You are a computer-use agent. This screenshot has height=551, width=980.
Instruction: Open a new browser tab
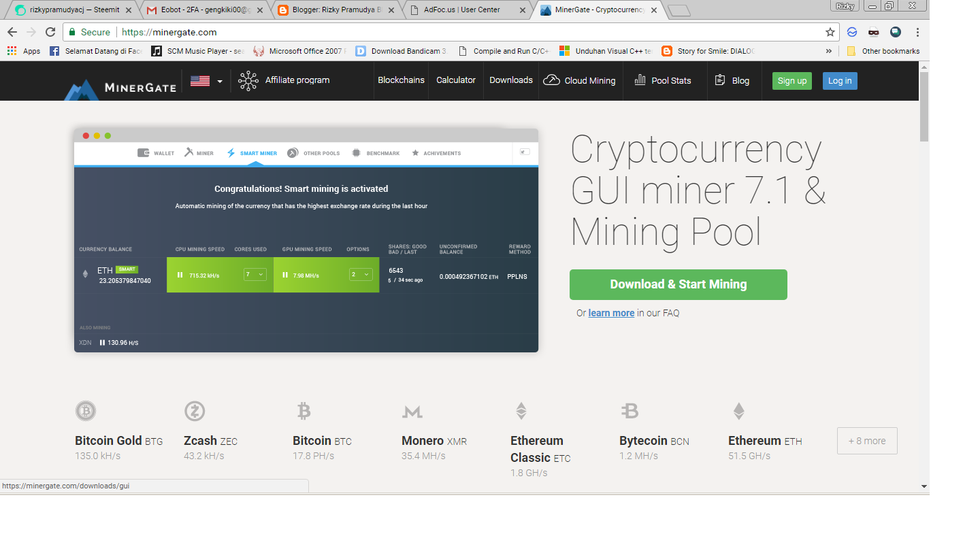click(679, 10)
